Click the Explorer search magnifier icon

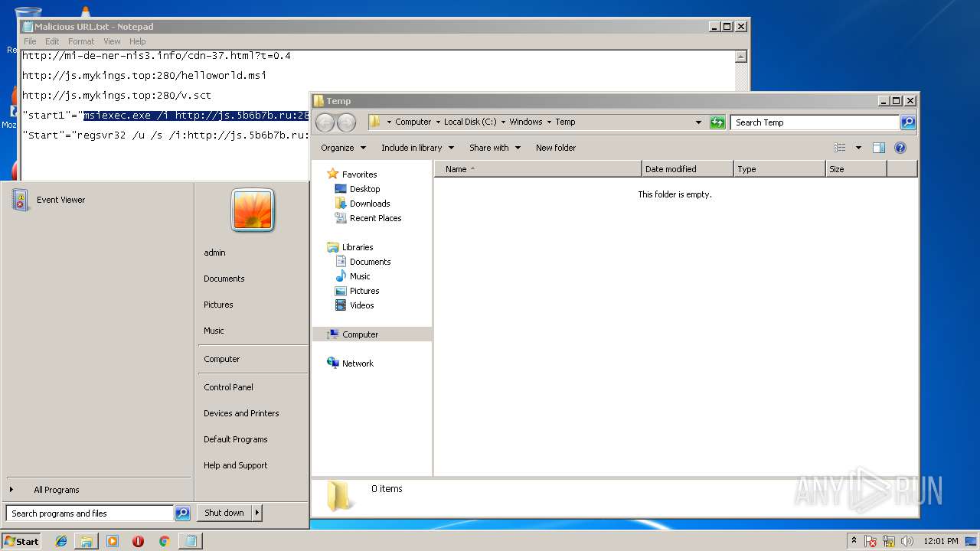coord(907,122)
